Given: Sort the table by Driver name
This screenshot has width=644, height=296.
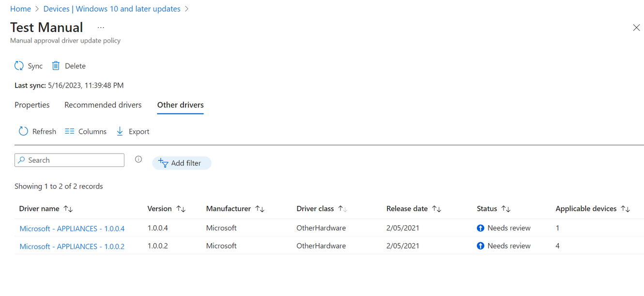Looking at the screenshot, I should click(x=68, y=209).
